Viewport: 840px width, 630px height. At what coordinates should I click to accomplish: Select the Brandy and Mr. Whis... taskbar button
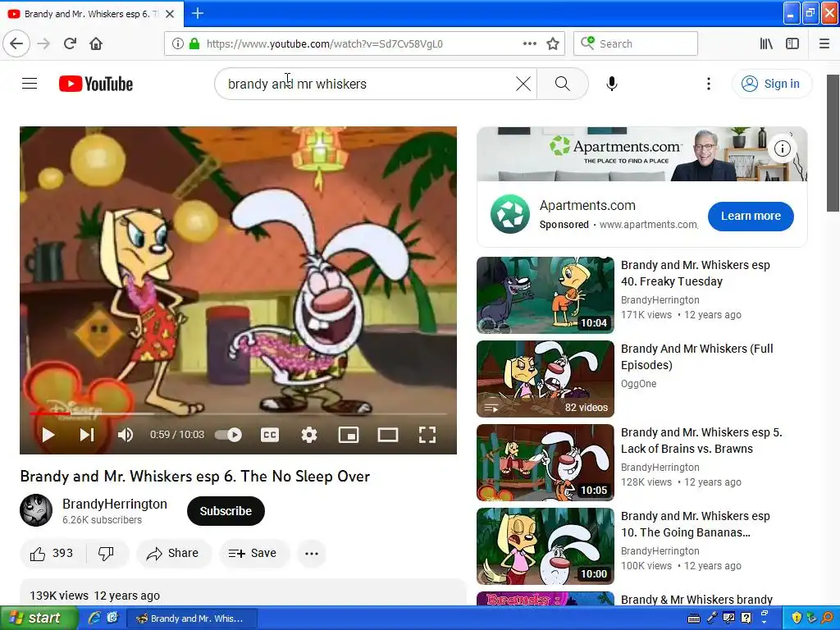192,619
